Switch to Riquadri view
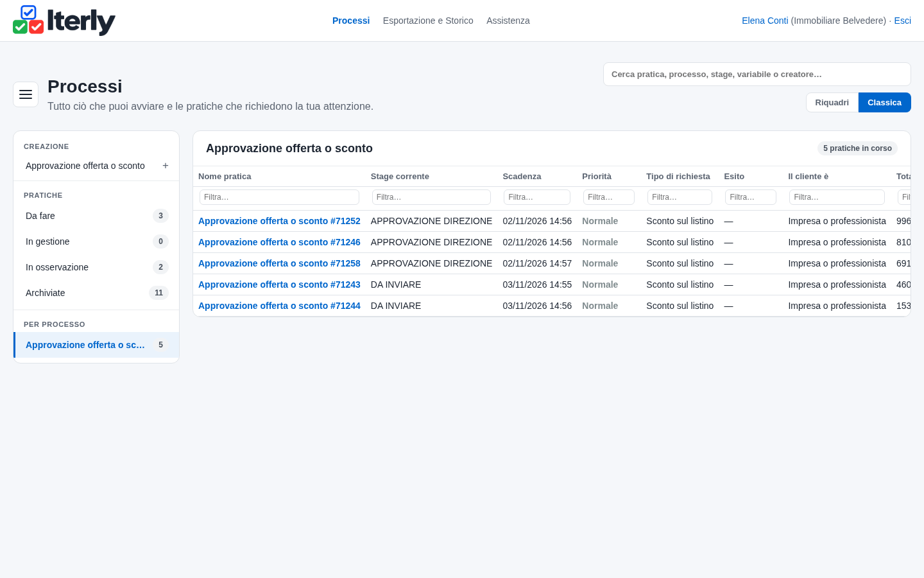This screenshot has width=924, height=578. click(x=832, y=103)
